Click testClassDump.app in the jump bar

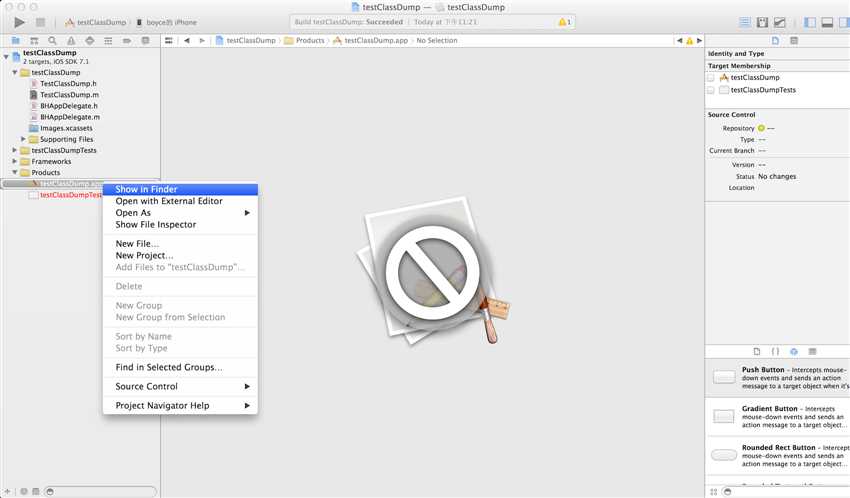(x=370, y=41)
